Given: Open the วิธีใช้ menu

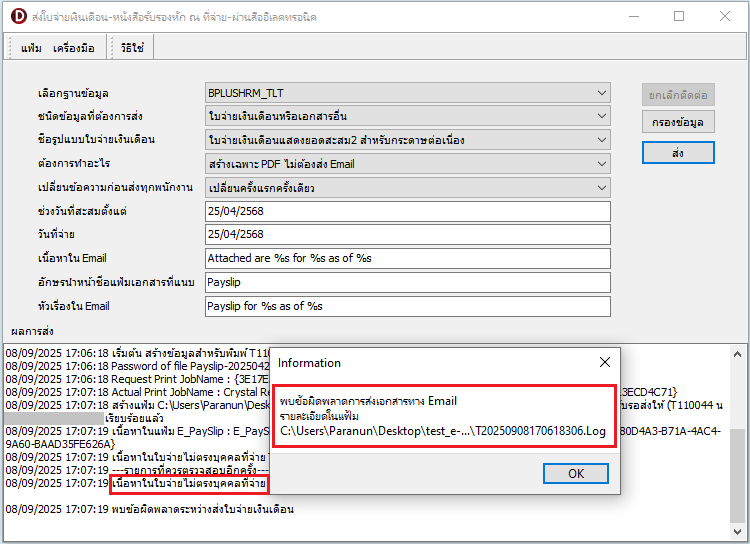Looking at the screenshot, I should click(132, 47).
